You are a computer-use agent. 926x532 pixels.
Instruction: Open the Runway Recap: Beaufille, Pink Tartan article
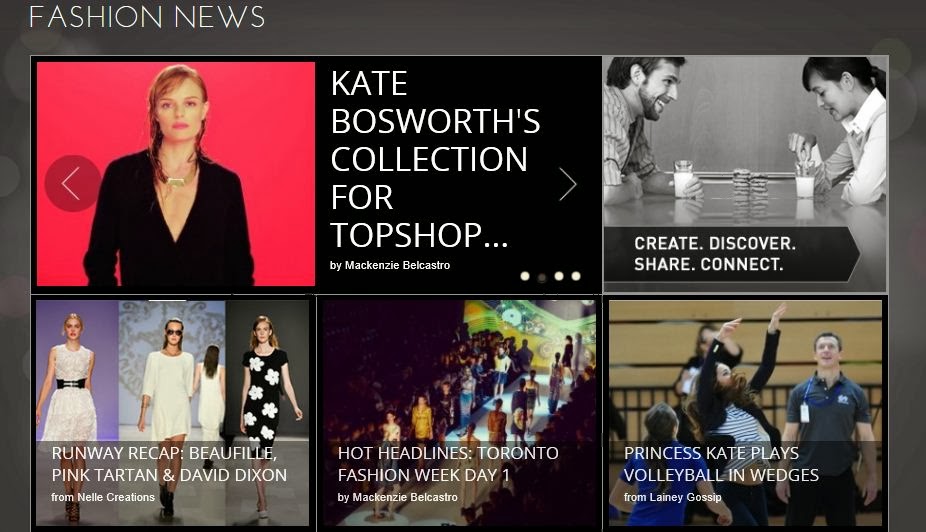(169, 464)
